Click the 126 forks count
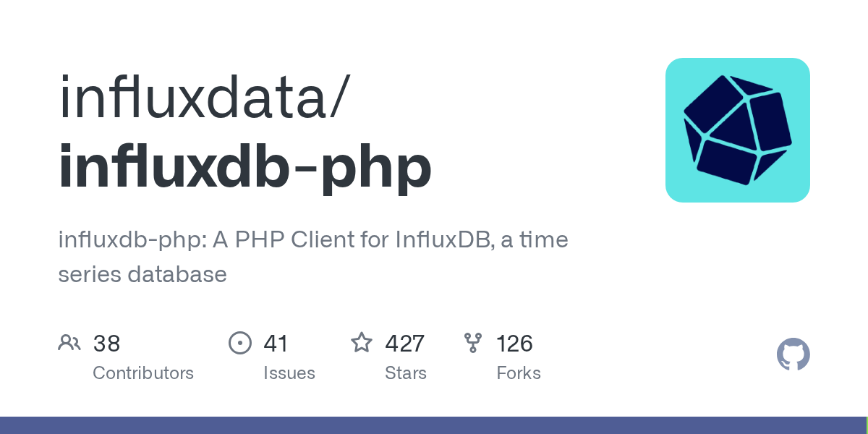This screenshot has height=434, width=868. 514,344
